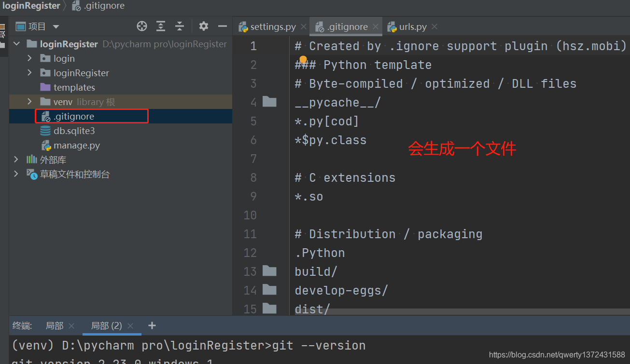
Task: Expand the venv library folder
Action: coord(29,102)
